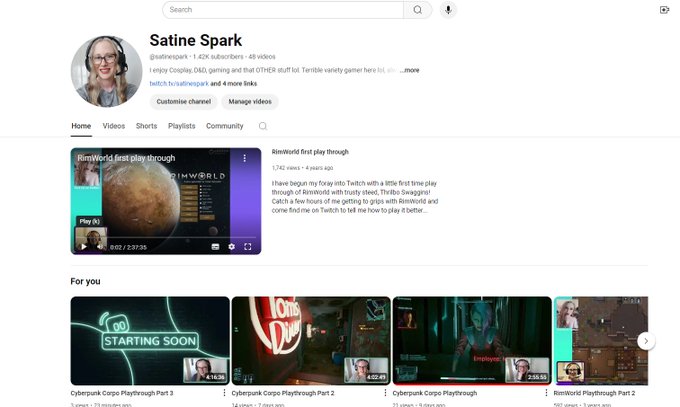Click Cyberpunk Corpo Playthrough Part 2 title
Screen dimensions: 680x407
(283, 393)
